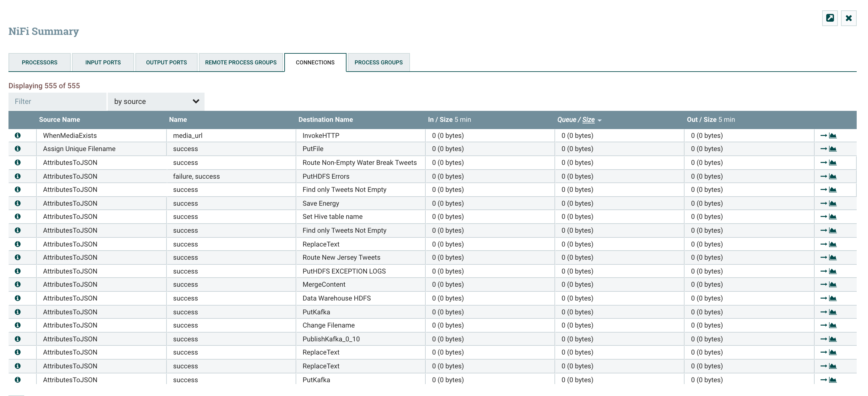Go to the PutFile connection via its arrow icon

tap(823, 149)
